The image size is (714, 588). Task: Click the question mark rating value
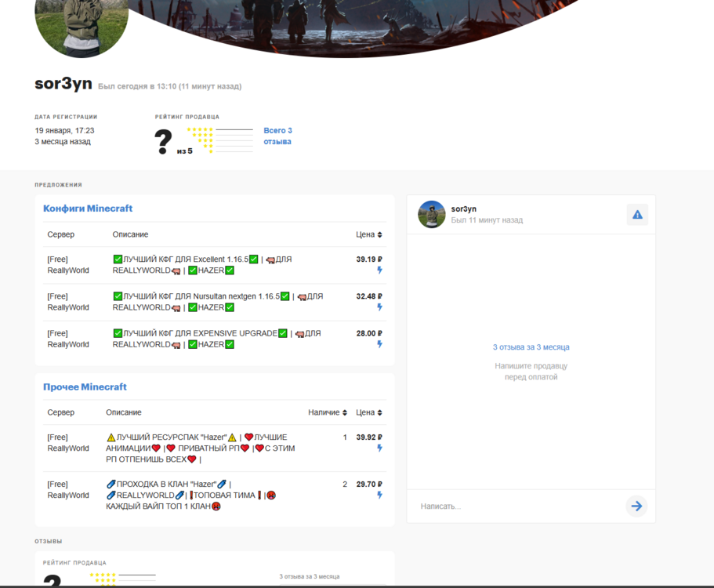(163, 142)
